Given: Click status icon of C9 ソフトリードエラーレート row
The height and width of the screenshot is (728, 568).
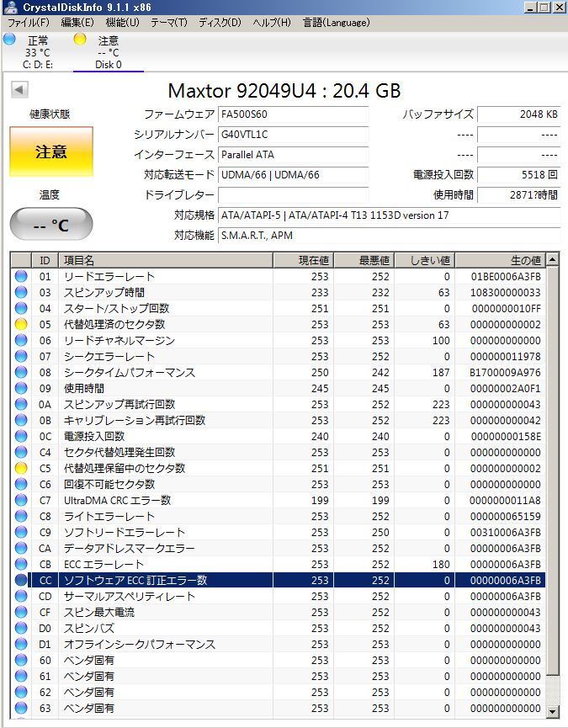Looking at the screenshot, I should coord(21,532).
